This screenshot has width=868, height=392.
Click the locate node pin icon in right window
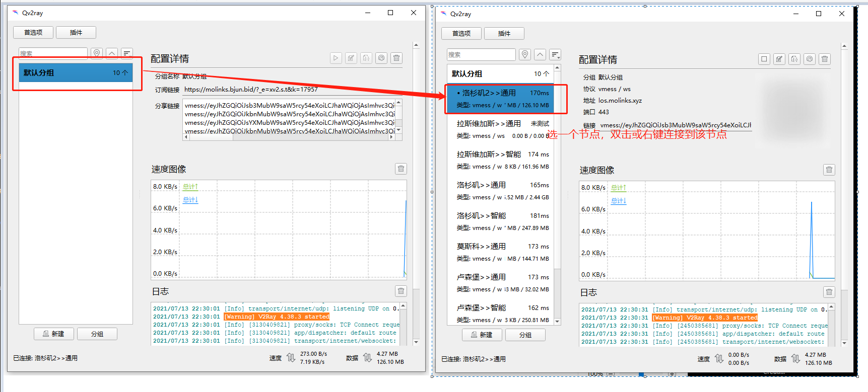pos(525,54)
